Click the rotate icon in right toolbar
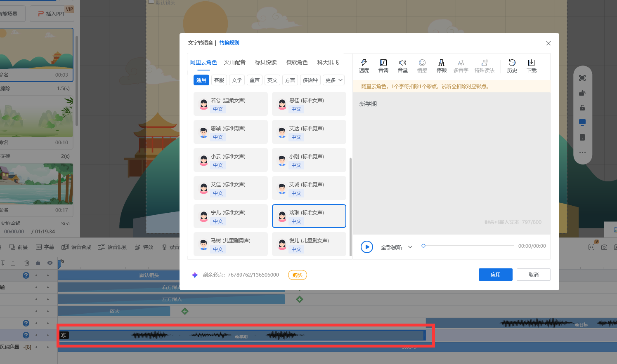 (582, 93)
